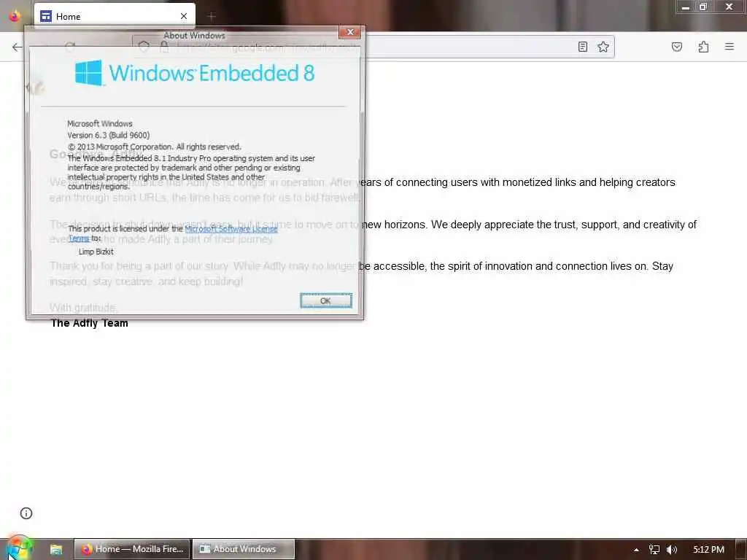Screen dimensions: 747x560
Task: Click 'Version 6.3 (Build 9600)' text
Action: coord(108,135)
